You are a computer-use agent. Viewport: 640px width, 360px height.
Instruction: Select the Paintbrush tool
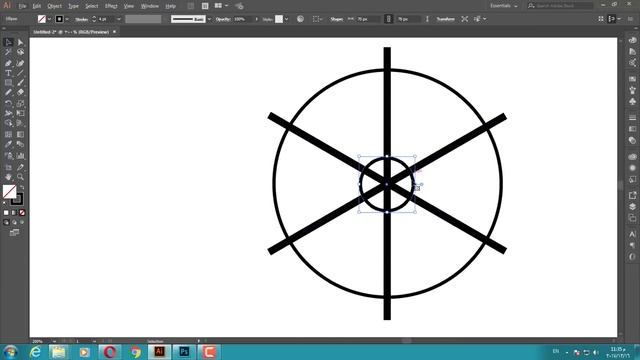click(x=20, y=83)
